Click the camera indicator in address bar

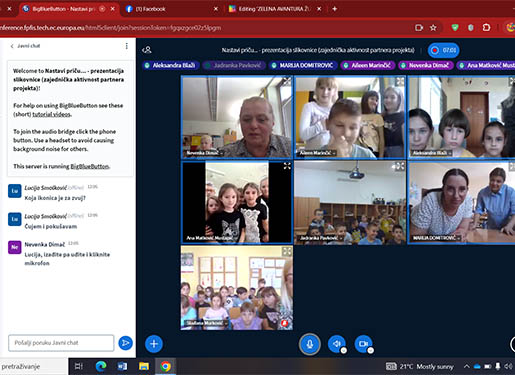point(419,28)
